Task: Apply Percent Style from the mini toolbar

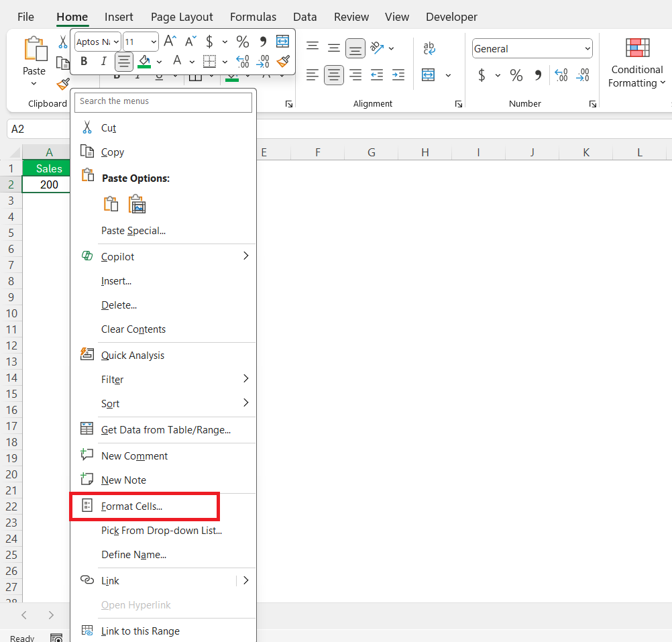Action: pyautogui.click(x=243, y=42)
